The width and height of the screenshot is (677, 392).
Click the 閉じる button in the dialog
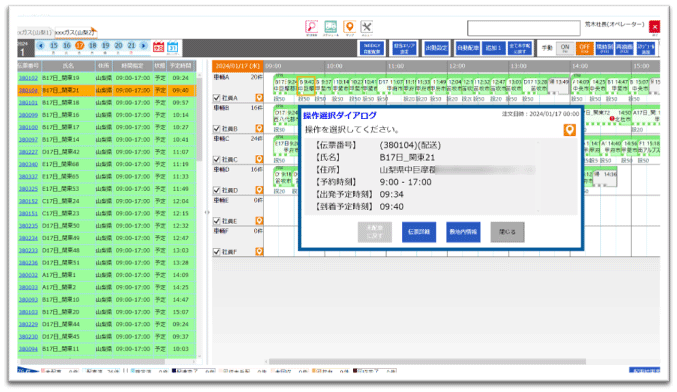507,232
